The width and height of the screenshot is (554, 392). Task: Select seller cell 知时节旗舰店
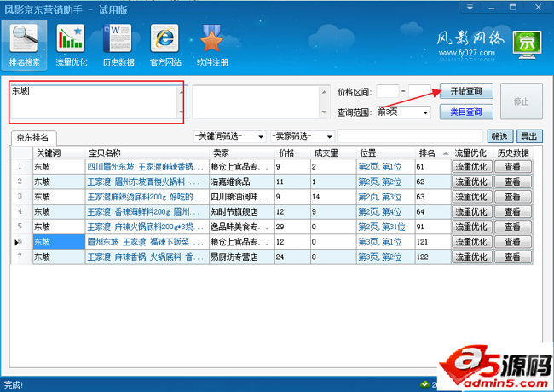pyautogui.click(x=242, y=212)
